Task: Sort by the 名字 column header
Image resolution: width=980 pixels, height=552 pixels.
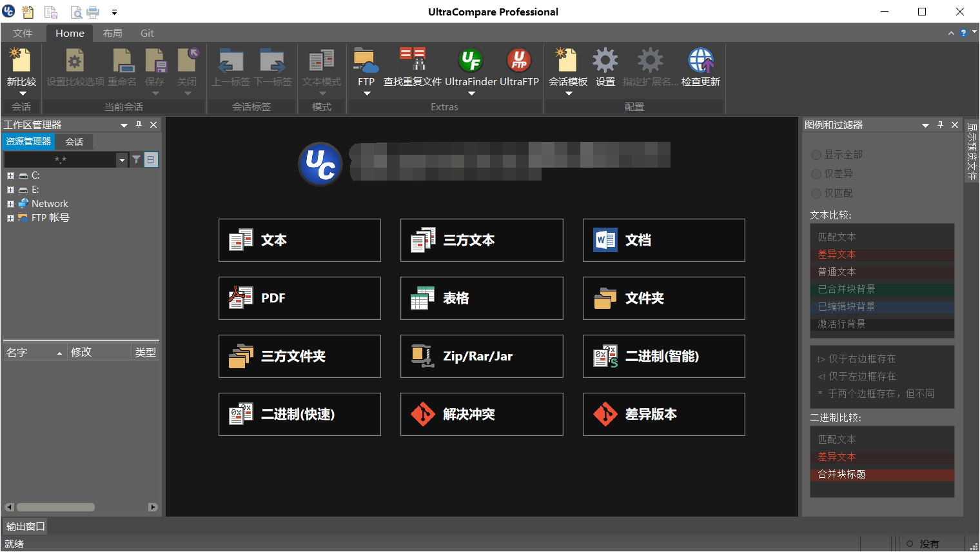Action: click(x=34, y=352)
